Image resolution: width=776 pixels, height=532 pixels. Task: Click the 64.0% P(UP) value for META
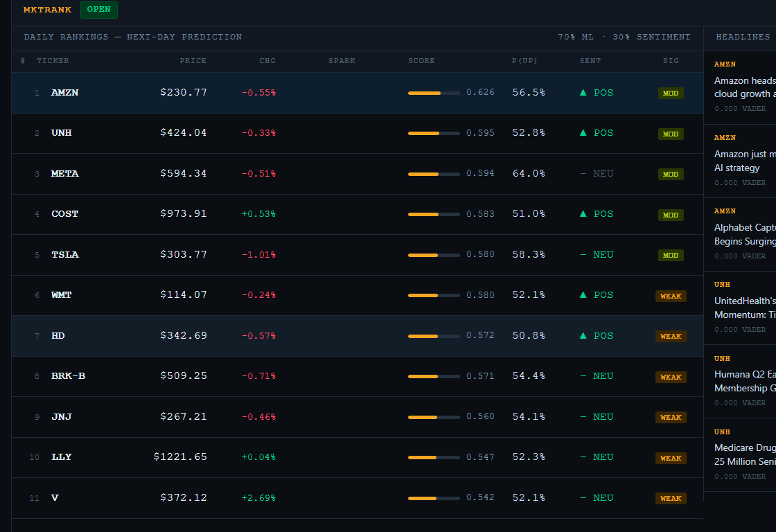[x=529, y=174]
